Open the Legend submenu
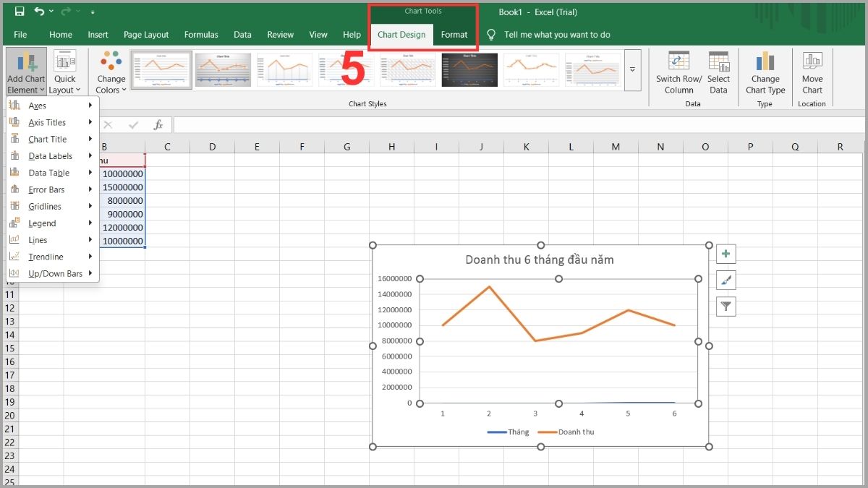Viewport: 868px width, 488px height. pos(42,223)
